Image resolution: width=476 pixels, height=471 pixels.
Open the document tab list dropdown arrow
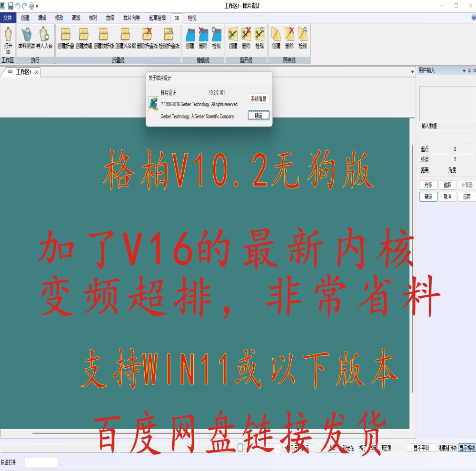(x=412, y=72)
